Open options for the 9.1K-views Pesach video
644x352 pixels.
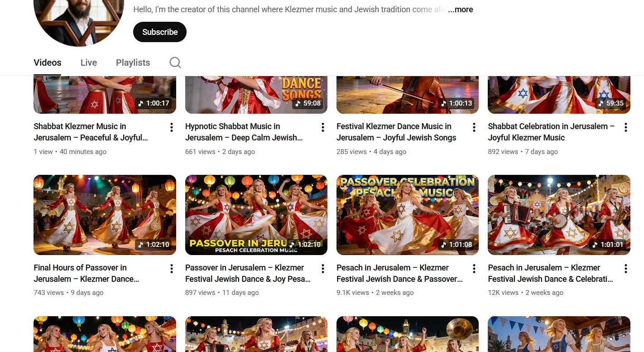tap(474, 269)
